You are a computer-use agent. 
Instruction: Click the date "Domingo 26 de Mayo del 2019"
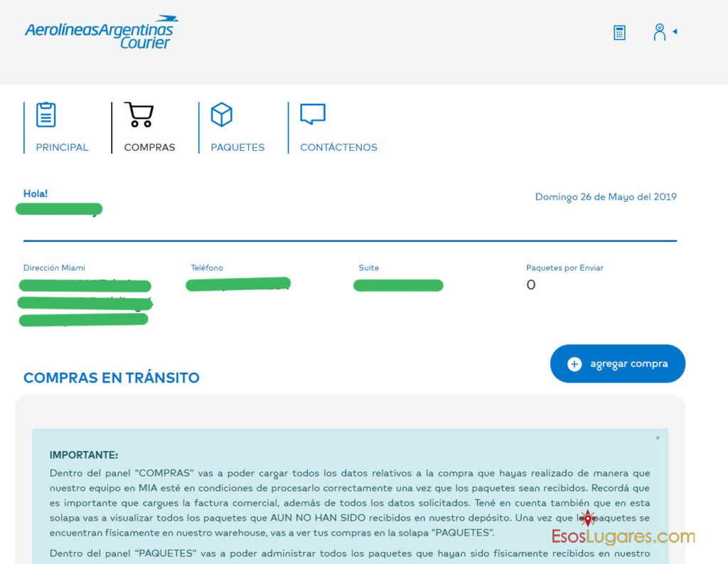point(606,197)
